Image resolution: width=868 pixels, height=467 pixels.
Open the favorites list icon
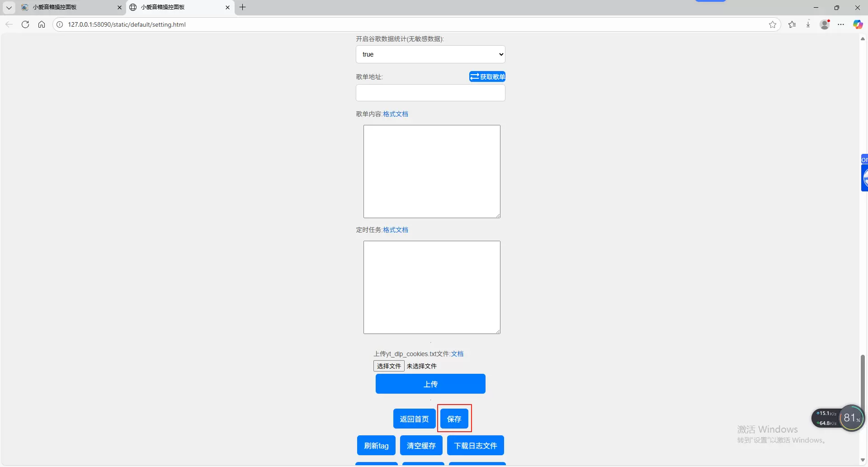click(792, 24)
